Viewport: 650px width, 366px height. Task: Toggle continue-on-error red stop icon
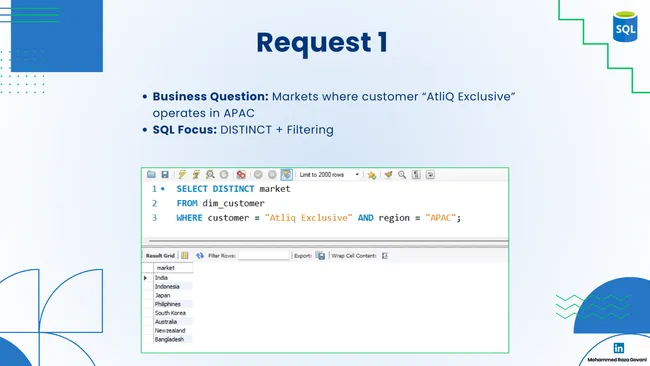[x=241, y=175]
